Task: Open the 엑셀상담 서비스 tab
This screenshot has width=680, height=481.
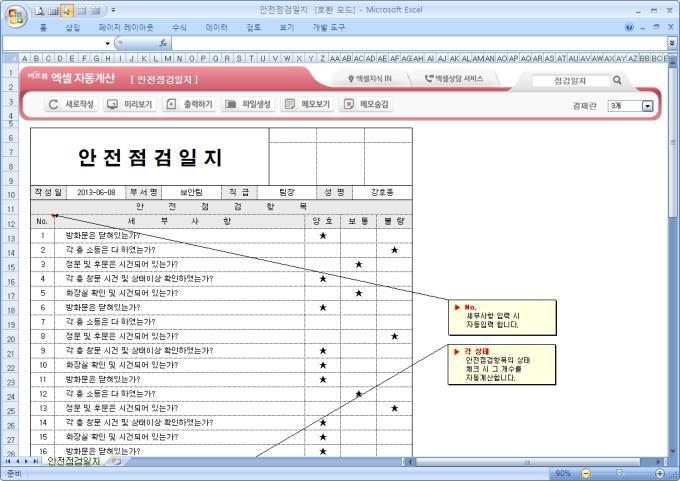Action: point(454,79)
